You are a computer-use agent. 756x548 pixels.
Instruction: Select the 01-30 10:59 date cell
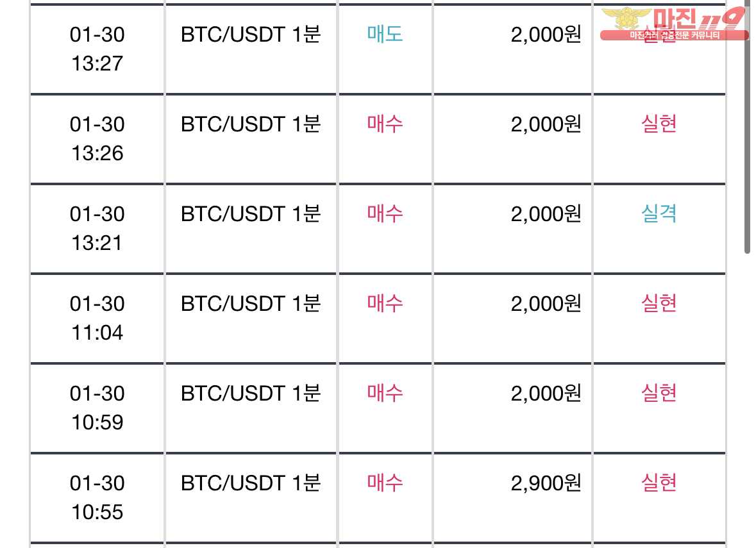click(x=97, y=408)
